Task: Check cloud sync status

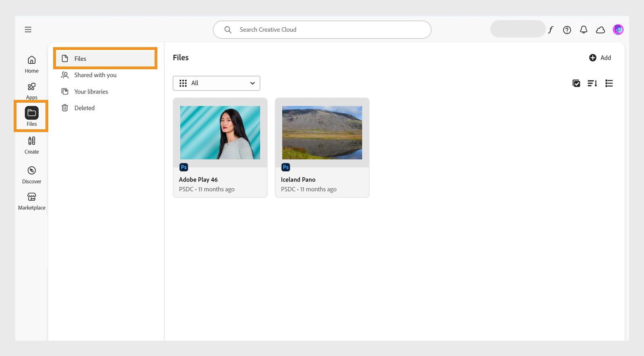Action: pos(600,30)
